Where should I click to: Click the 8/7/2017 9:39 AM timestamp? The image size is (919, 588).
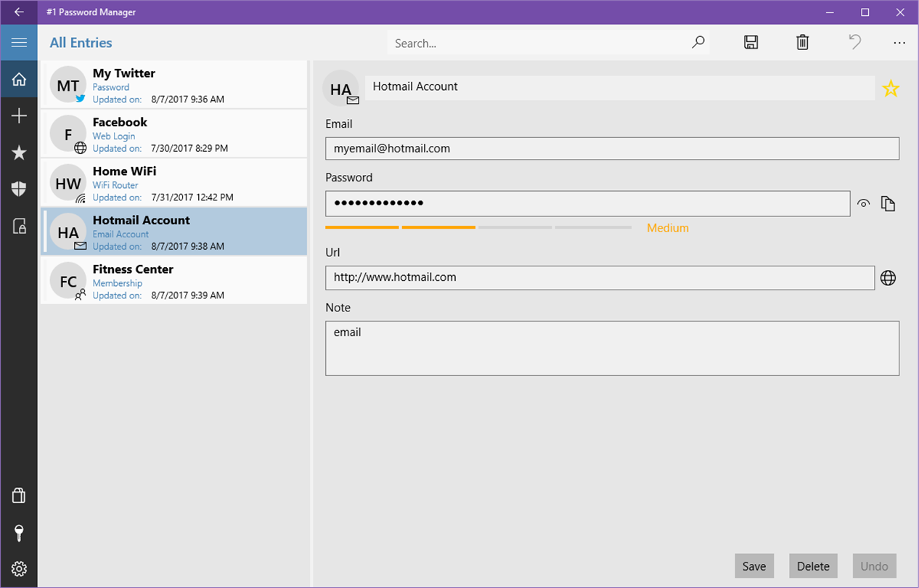pyautogui.click(x=187, y=295)
